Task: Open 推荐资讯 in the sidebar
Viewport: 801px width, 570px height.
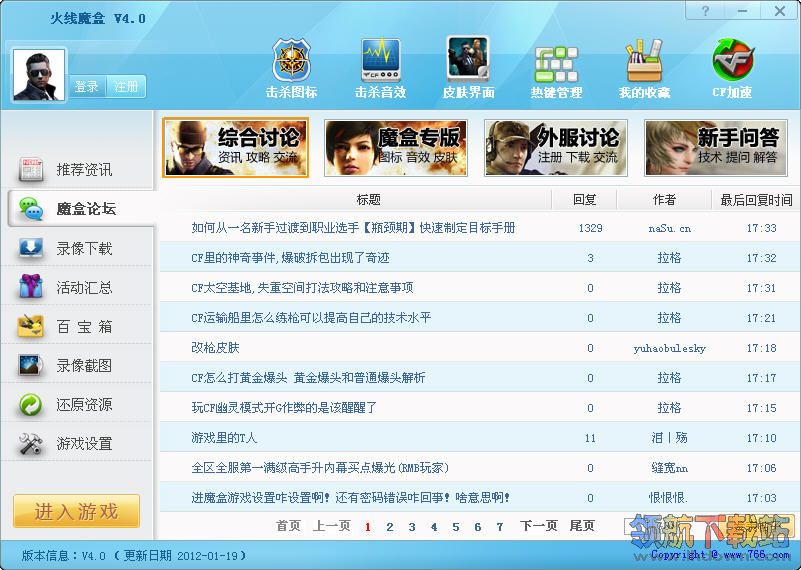Action: [x=79, y=169]
